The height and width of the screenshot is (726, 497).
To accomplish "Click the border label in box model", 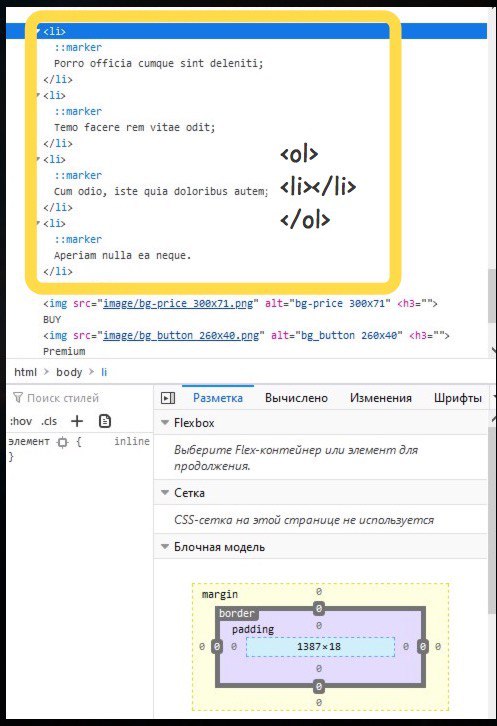I will (237, 613).
